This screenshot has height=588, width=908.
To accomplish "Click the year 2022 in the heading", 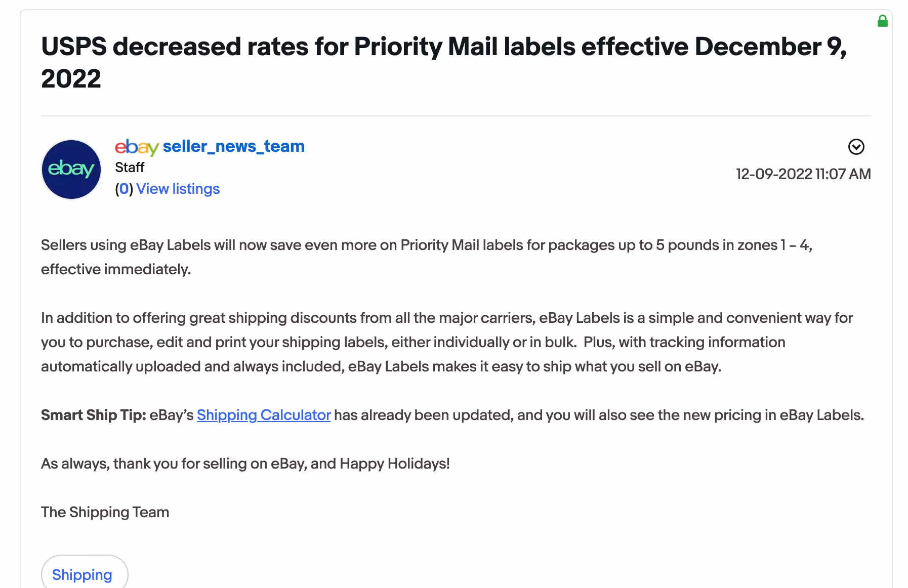I will tap(71, 79).
